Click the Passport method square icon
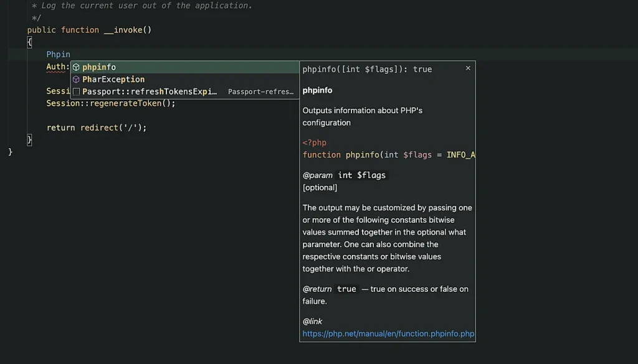Image resolution: width=638 pixels, height=364 pixels. point(77,91)
